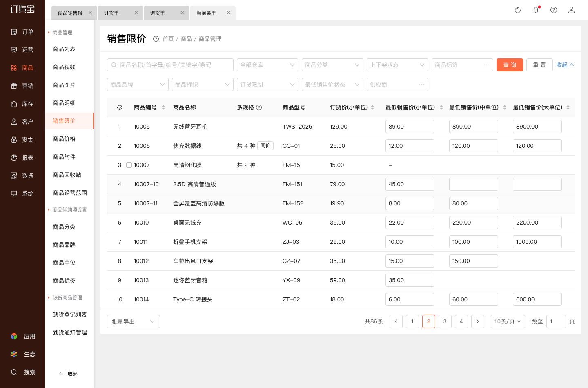
Task: Open the user account icon
Action: 572,10
